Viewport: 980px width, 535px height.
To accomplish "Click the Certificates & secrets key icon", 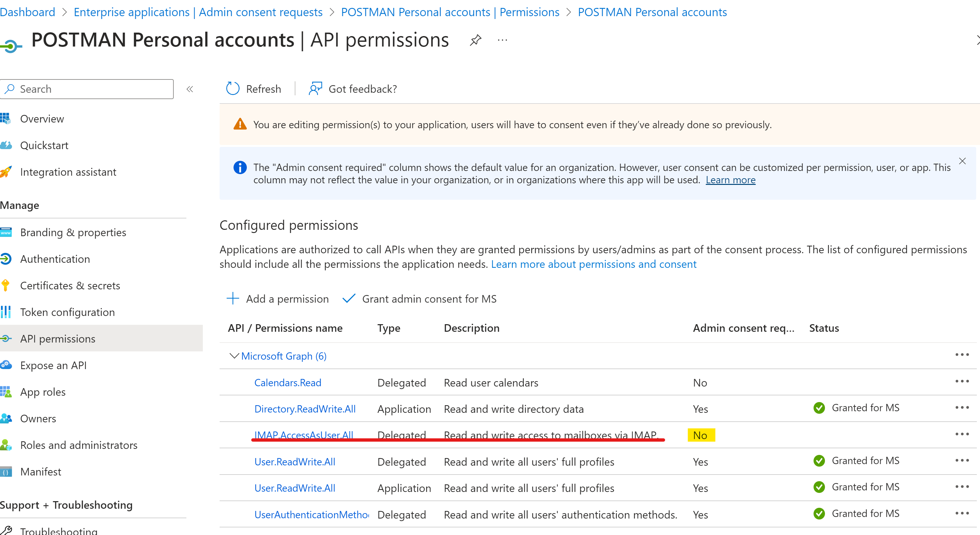I will click(5, 285).
